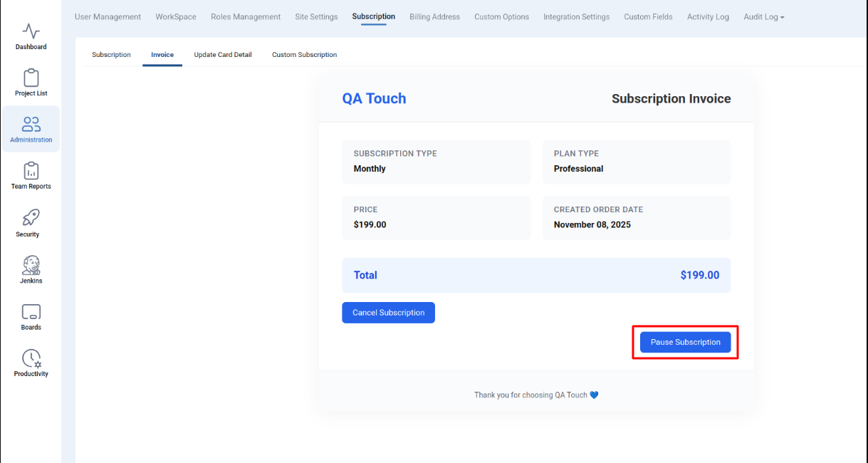Screen dimensions: 868x463
Task: Go to User Management tab
Action: 108,16
